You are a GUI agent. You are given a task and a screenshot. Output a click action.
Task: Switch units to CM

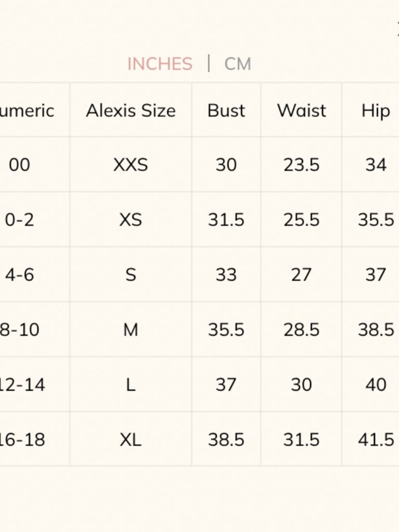[x=238, y=64]
